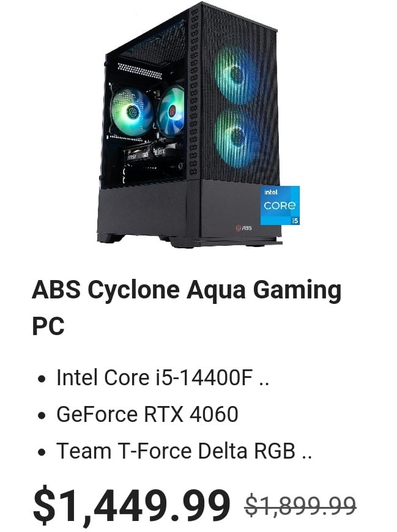Click the right CPU cooler fan
397x532 pixels.
point(171,110)
